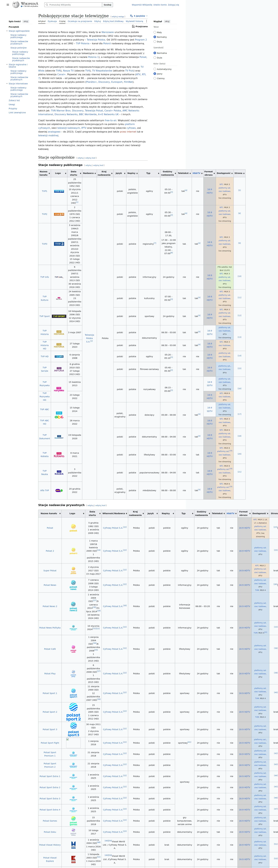The height and width of the screenshot is (868, 278).
Task: Open the TVP Rozrywka logo image
Action: coord(59,389)
